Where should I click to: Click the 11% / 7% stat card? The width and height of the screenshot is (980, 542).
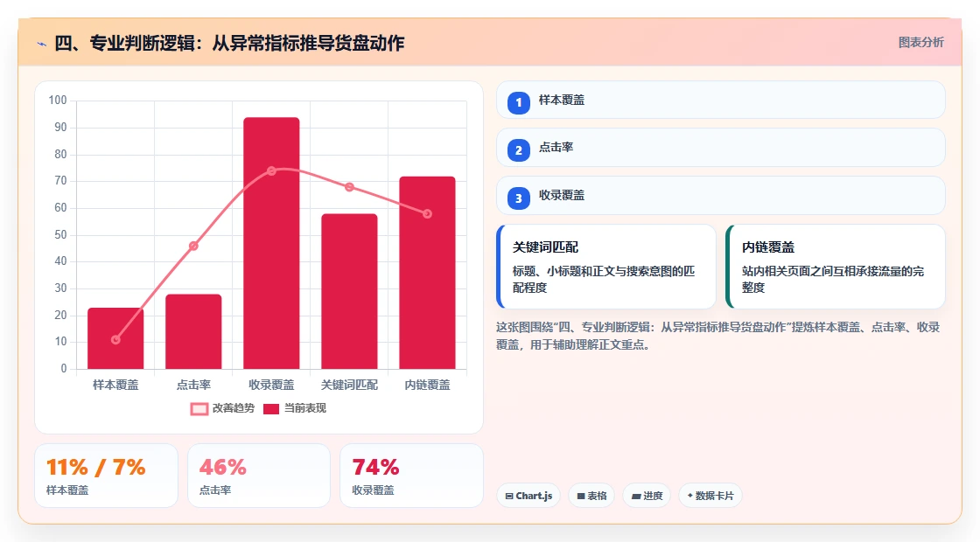(x=106, y=476)
